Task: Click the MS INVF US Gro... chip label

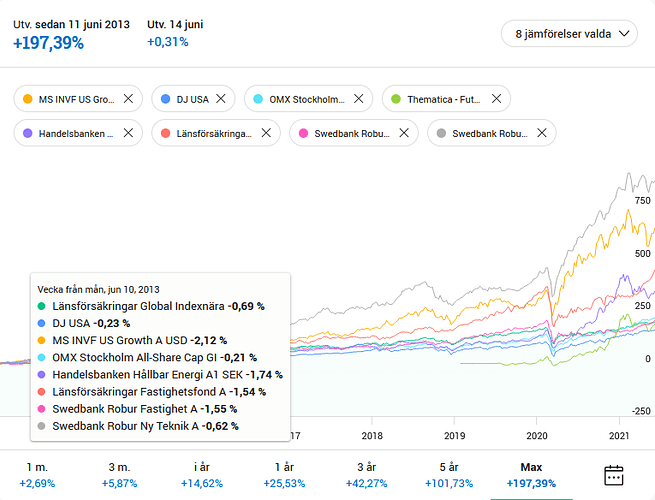Action: click(76, 99)
